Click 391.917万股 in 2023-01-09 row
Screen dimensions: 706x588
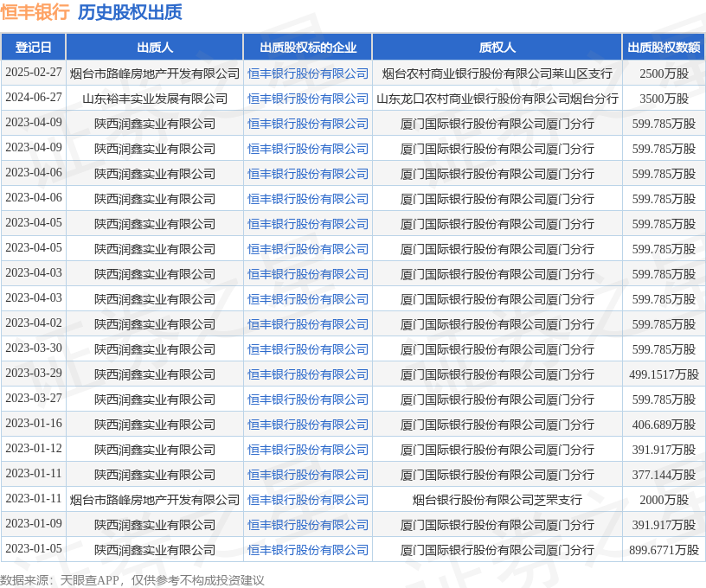coord(664,525)
